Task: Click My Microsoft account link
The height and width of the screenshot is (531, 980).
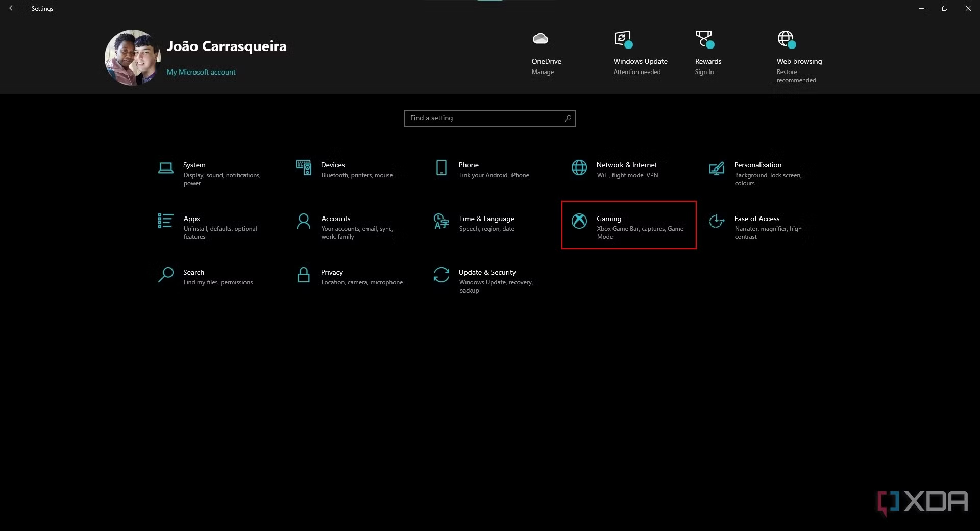Action: pyautogui.click(x=201, y=72)
